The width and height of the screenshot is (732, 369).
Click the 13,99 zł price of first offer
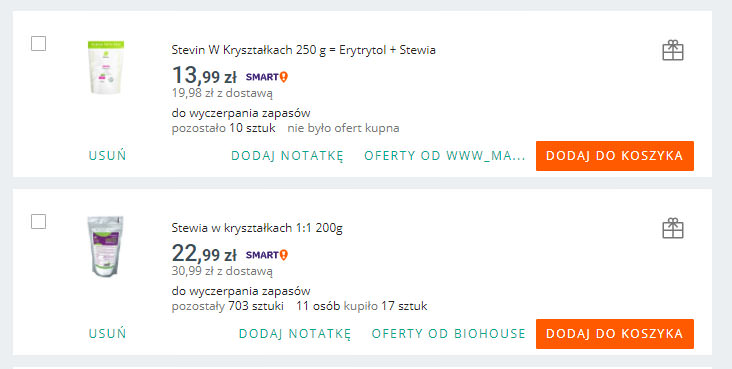[204, 75]
